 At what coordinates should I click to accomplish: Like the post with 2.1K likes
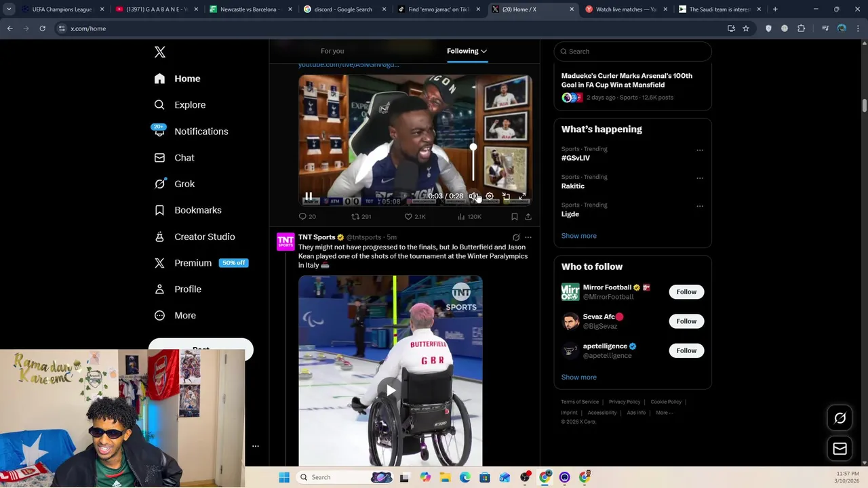(415, 217)
